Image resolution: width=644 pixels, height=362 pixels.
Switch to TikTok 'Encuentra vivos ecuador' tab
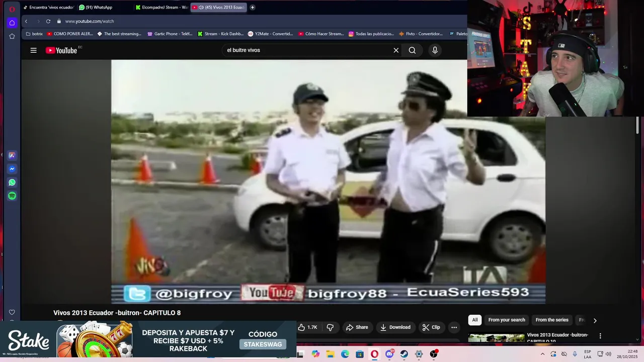pyautogui.click(x=49, y=7)
